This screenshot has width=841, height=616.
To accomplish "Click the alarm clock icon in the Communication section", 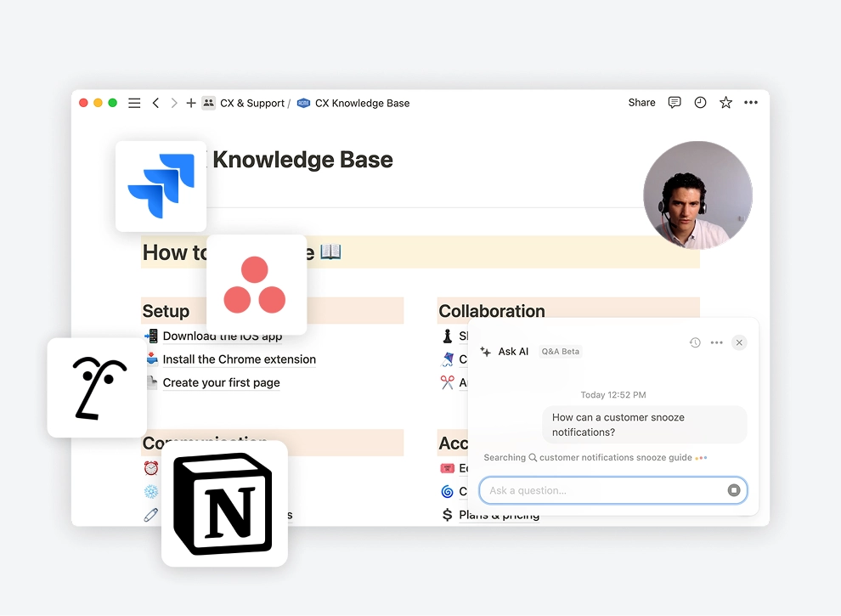I will [151, 468].
